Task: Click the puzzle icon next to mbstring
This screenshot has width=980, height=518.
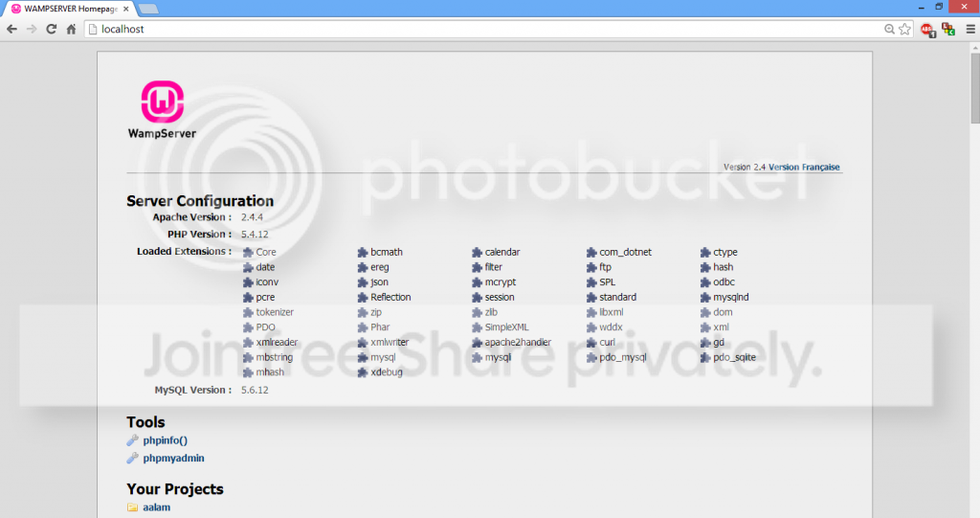Action: [x=248, y=357]
